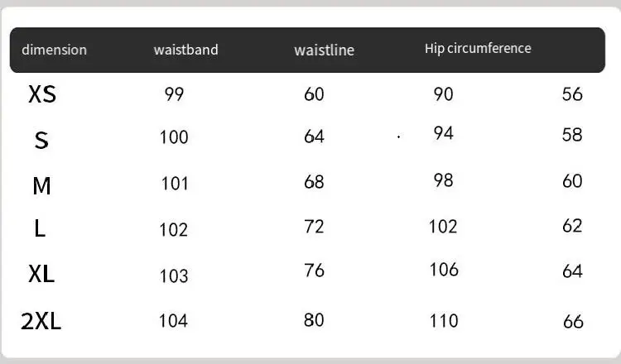
Task: Click the S size row label
Action: 41,141
